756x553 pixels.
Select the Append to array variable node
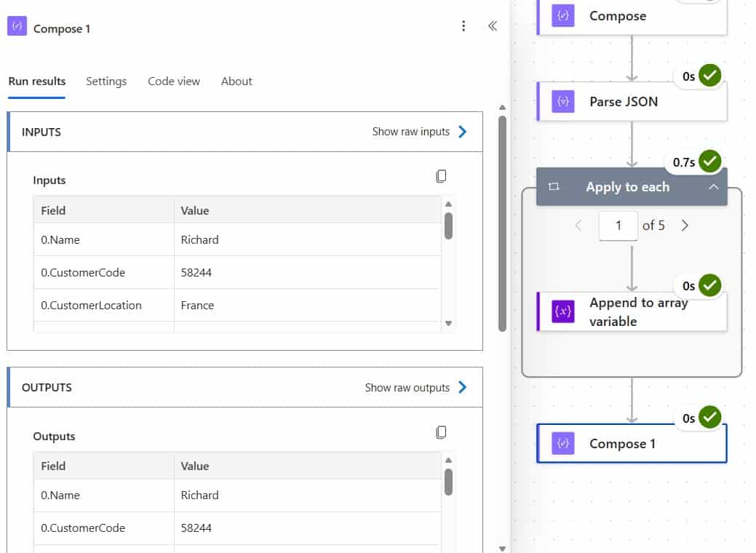pyautogui.click(x=632, y=311)
